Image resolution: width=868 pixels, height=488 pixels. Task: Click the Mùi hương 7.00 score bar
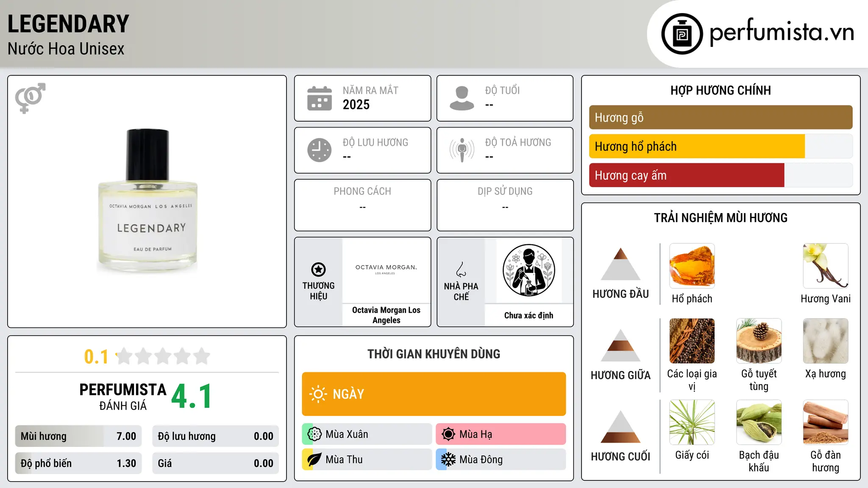pyautogui.click(x=78, y=436)
